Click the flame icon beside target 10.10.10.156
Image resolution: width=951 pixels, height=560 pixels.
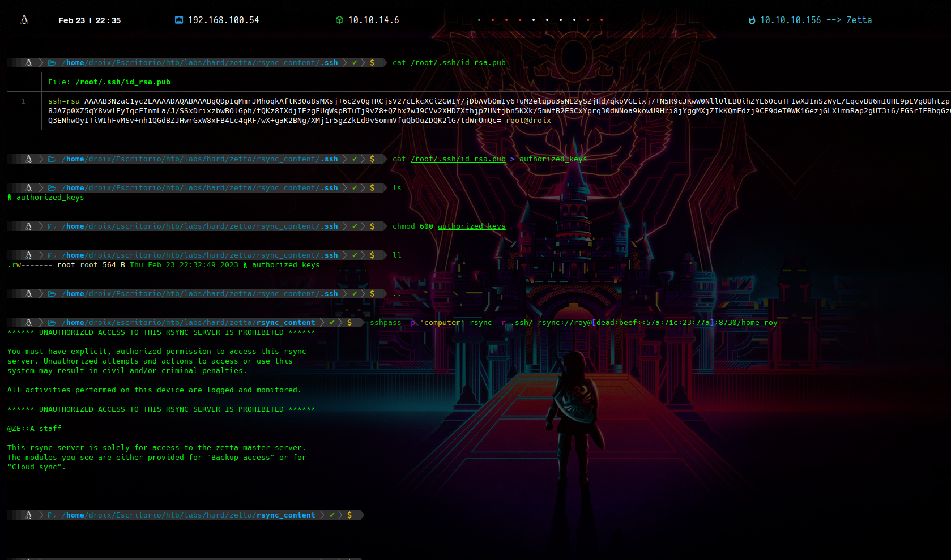click(x=752, y=20)
